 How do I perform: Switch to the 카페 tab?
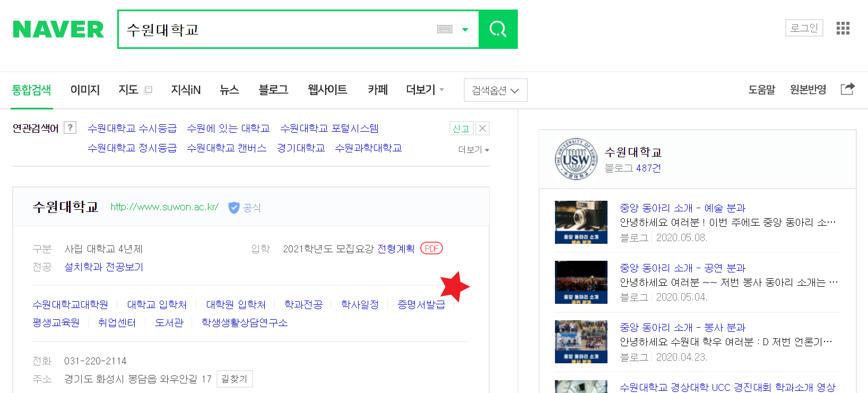pos(378,90)
